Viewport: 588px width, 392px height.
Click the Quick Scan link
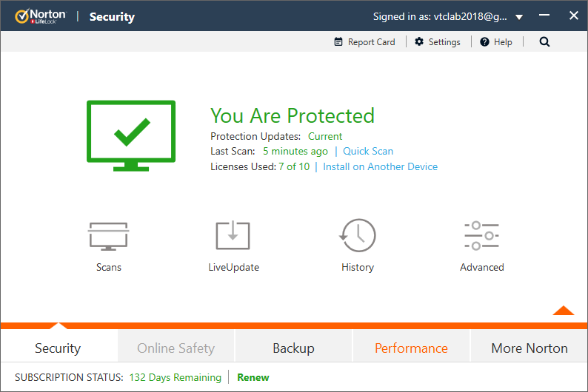pyautogui.click(x=368, y=152)
